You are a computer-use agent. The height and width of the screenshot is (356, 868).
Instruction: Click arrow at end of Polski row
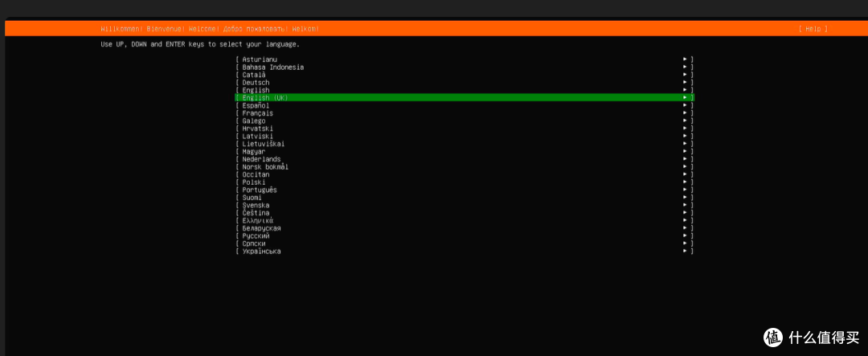[686, 182]
